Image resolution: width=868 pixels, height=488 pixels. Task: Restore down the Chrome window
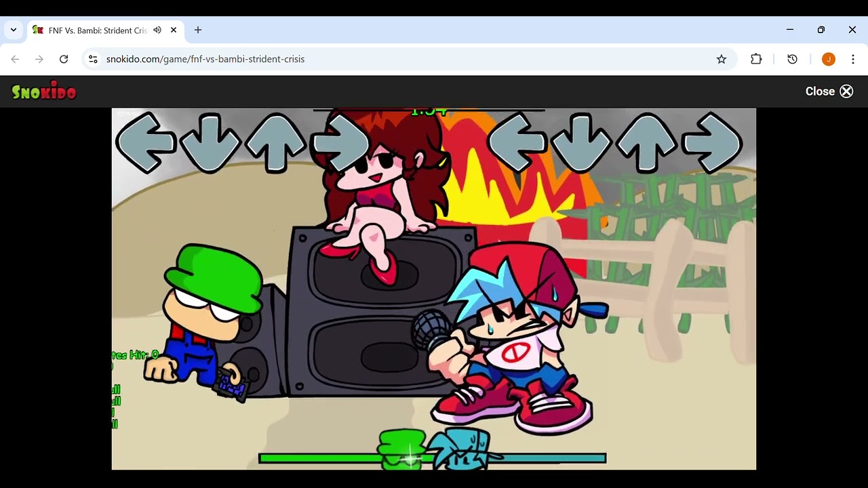click(x=821, y=30)
